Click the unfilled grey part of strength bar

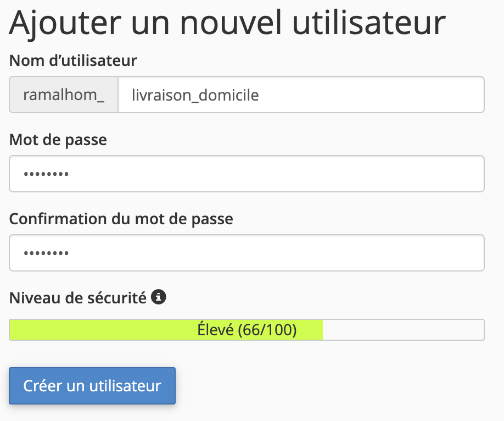(403, 330)
